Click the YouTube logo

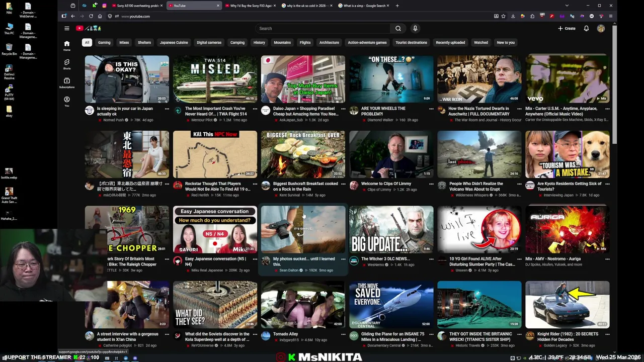point(89,28)
